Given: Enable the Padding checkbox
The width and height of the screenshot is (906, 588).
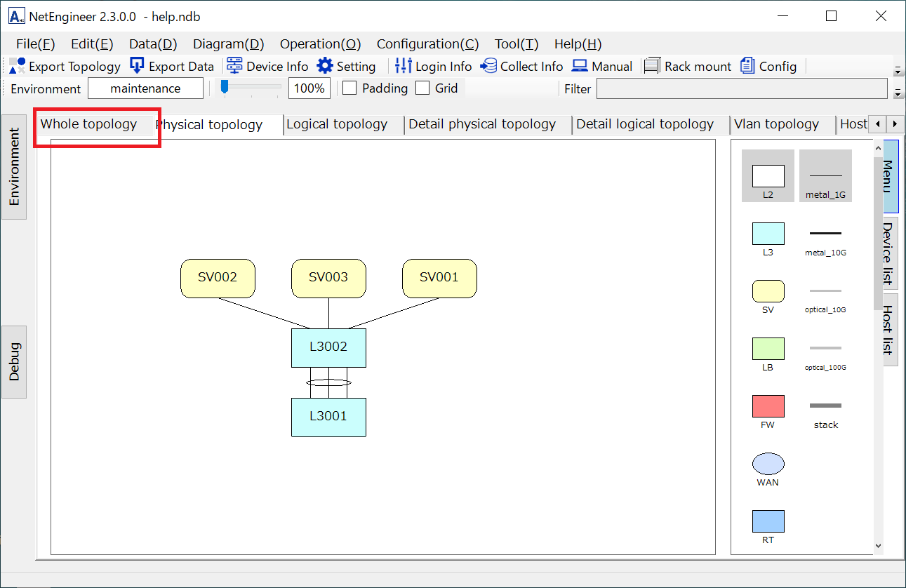Looking at the screenshot, I should pos(349,88).
